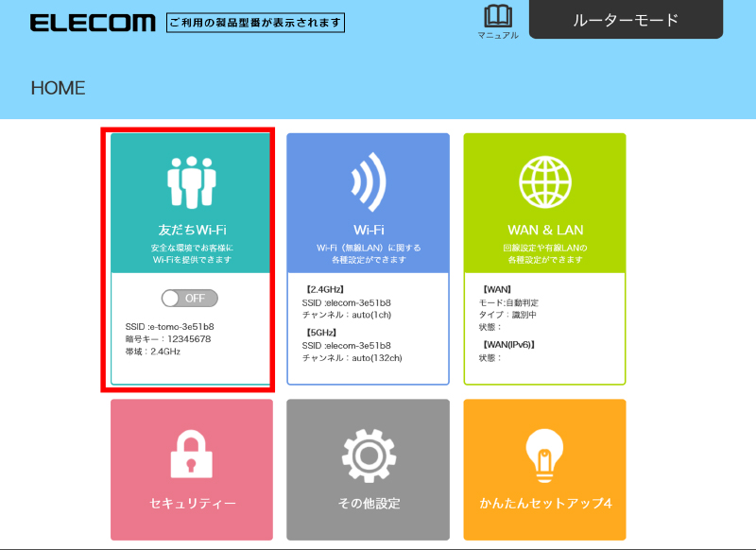Viewport: 756px width, 550px height.
Task: Select the セキュリティー label
Action: click(193, 504)
